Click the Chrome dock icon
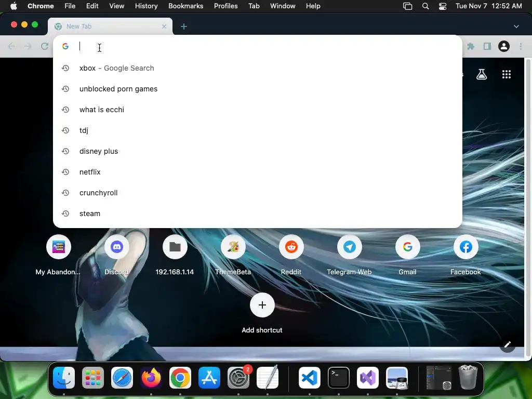The width and height of the screenshot is (532, 399). click(180, 378)
